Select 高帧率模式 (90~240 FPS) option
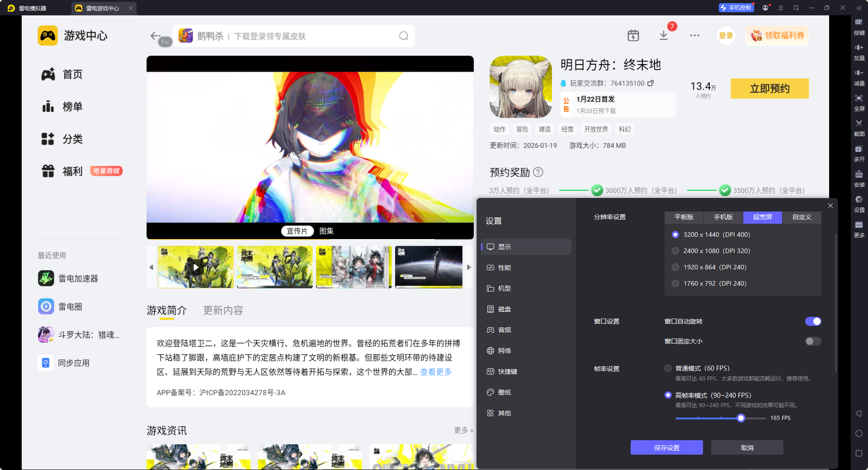The width and height of the screenshot is (868, 470). tap(668, 395)
